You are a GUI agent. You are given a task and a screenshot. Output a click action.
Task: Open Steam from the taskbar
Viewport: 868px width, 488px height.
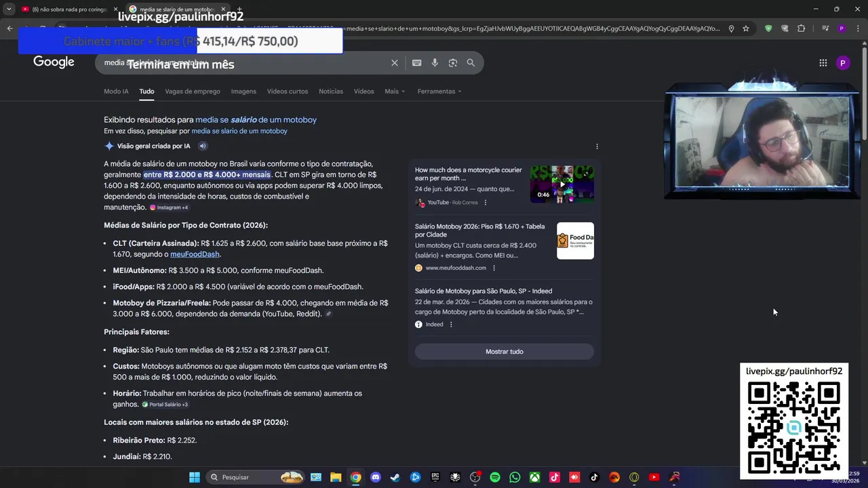pos(395,477)
